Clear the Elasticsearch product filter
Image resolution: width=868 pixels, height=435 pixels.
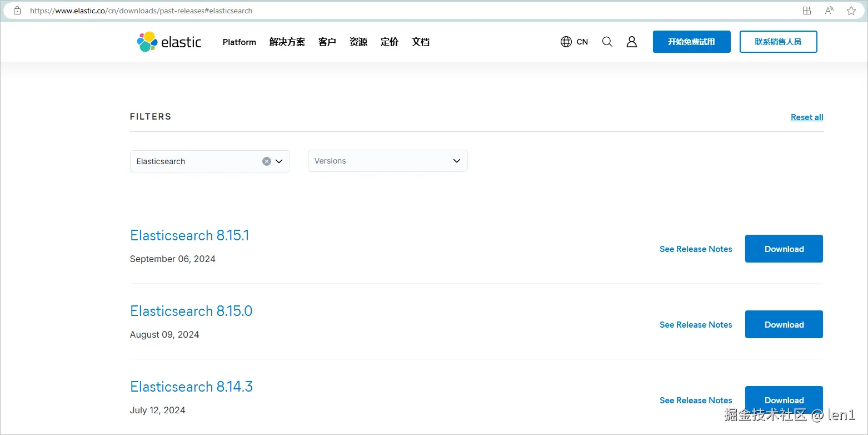click(267, 161)
